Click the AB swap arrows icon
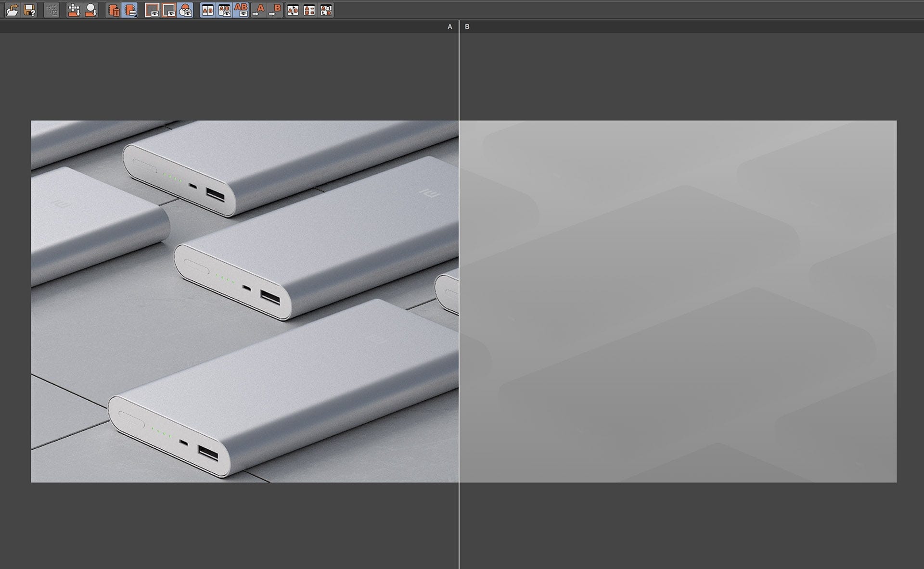Image resolution: width=924 pixels, height=569 pixels. [x=326, y=10]
